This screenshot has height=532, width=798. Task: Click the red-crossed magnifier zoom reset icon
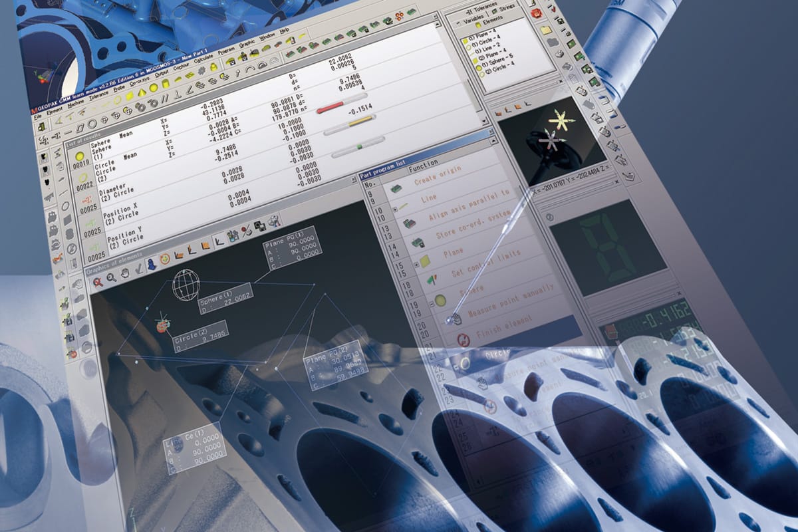click(x=97, y=283)
